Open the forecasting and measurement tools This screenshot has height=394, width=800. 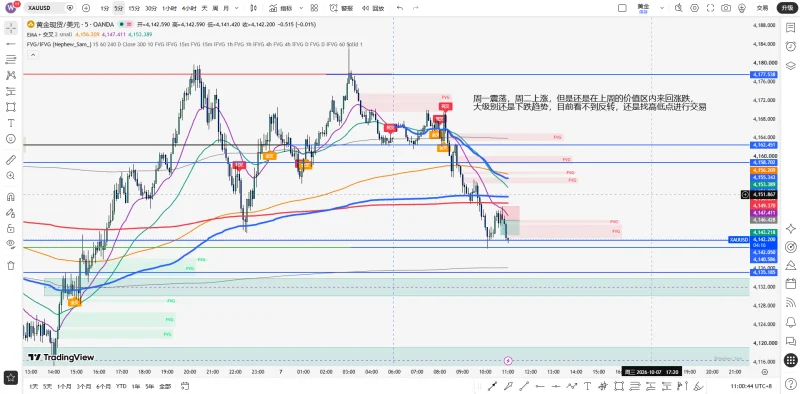(11, 91)
